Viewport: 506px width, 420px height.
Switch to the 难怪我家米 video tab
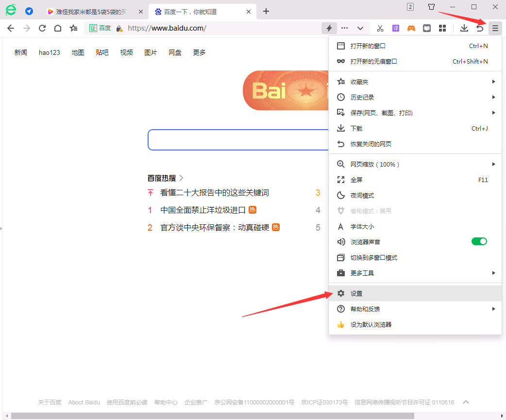[x=91, y=12]
